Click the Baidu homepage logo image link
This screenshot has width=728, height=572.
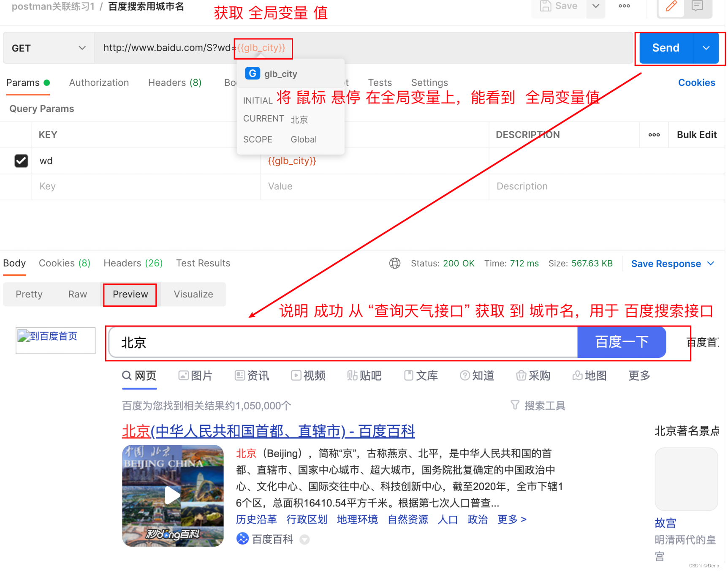(55, 340)
